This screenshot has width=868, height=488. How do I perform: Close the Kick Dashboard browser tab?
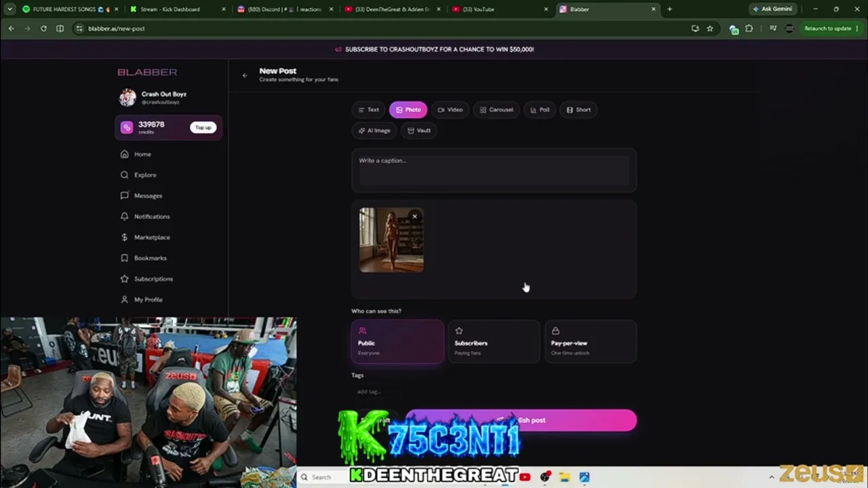click(224, 9)
